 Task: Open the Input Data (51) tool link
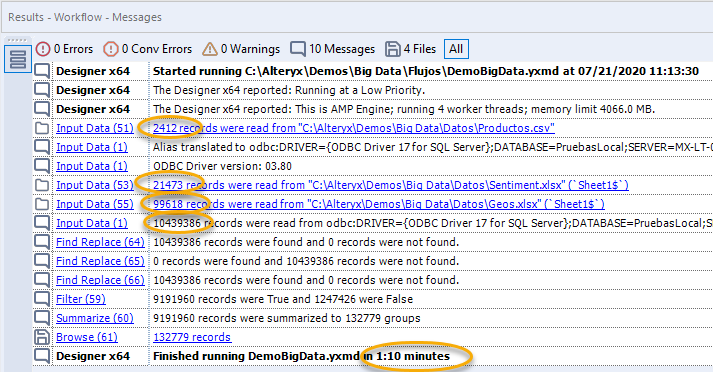(x=95, y=128)
